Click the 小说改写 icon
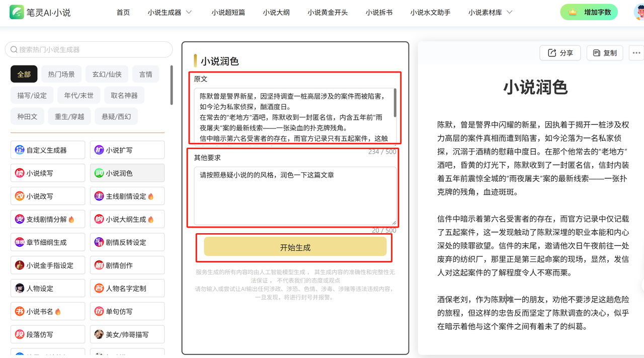The height and width of the screenshot is (358, 644). tap(20, 196)
